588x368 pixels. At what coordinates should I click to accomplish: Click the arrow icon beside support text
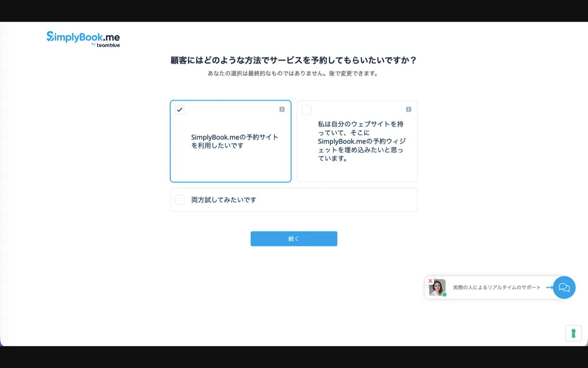tap(549, 287)
